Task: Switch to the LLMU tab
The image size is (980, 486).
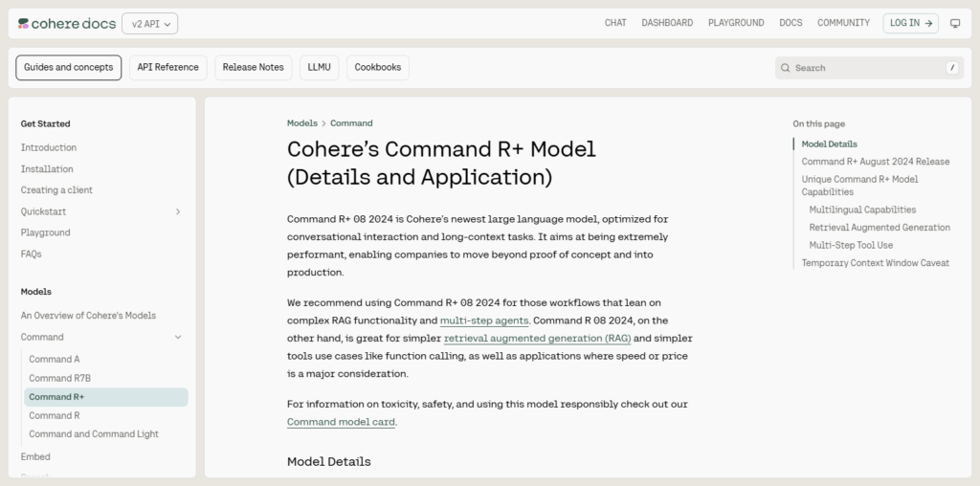Action: (320, 68)
